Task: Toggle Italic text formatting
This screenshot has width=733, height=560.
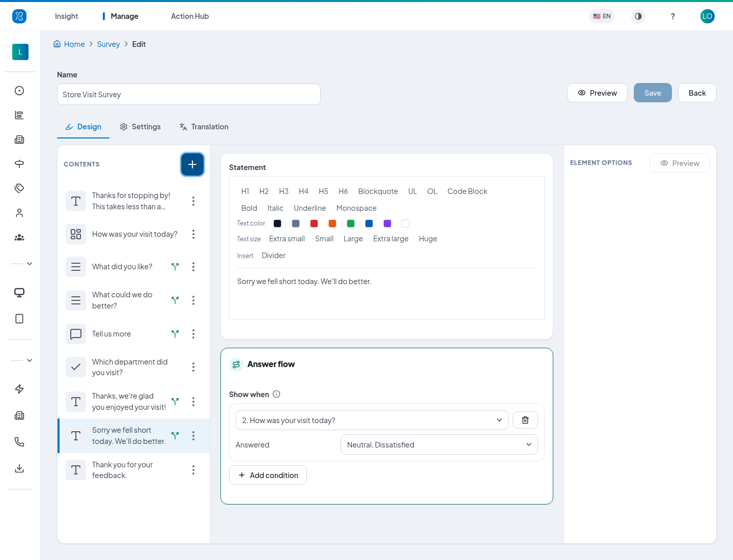Action: 275,208
